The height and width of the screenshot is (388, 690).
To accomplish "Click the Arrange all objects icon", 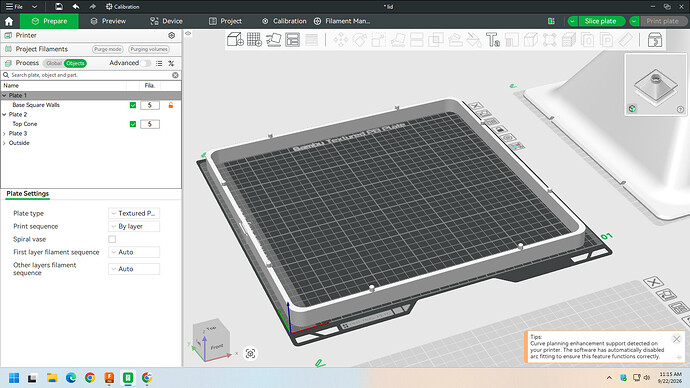I will tap(292, 40).
